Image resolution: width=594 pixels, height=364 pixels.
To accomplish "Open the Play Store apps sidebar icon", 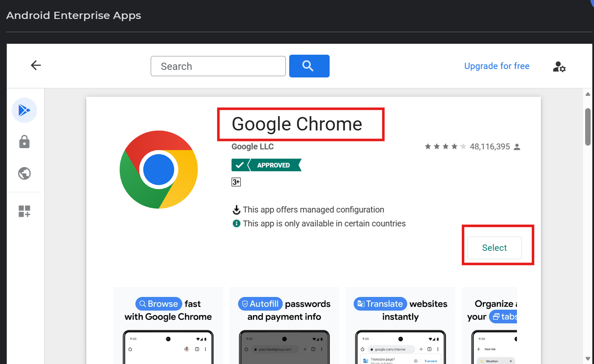I will (24, 110).
